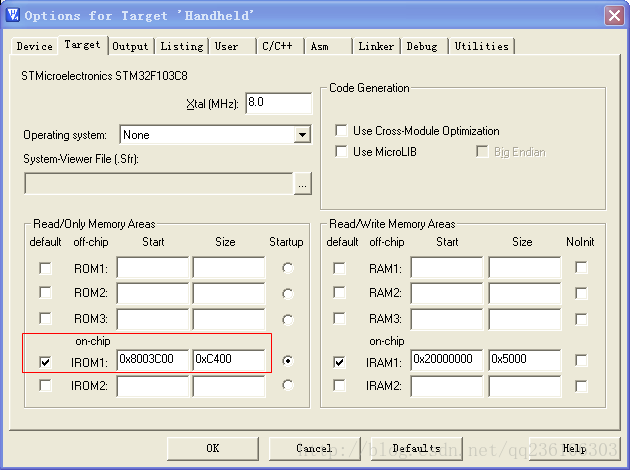This screenshot has width=630, height=470.
Task: Go to the Utilities tab
Action: [481, 46]
